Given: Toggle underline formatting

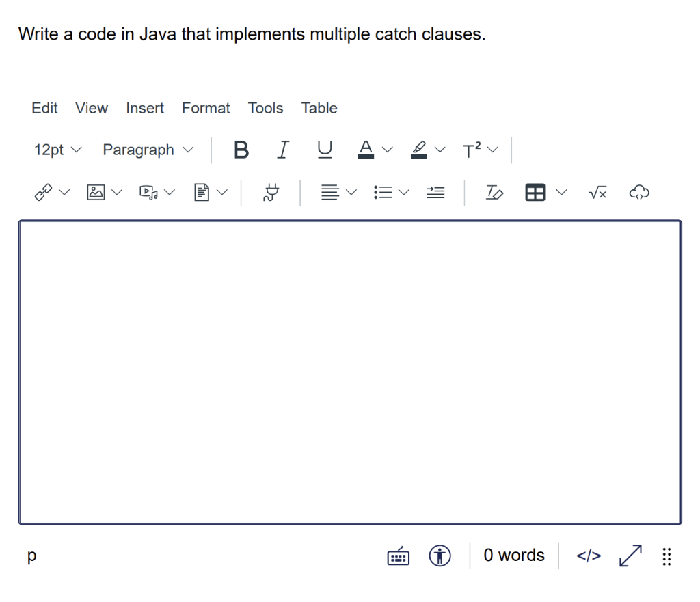Looking at the screenshot, I should click(x=324, y=150).
